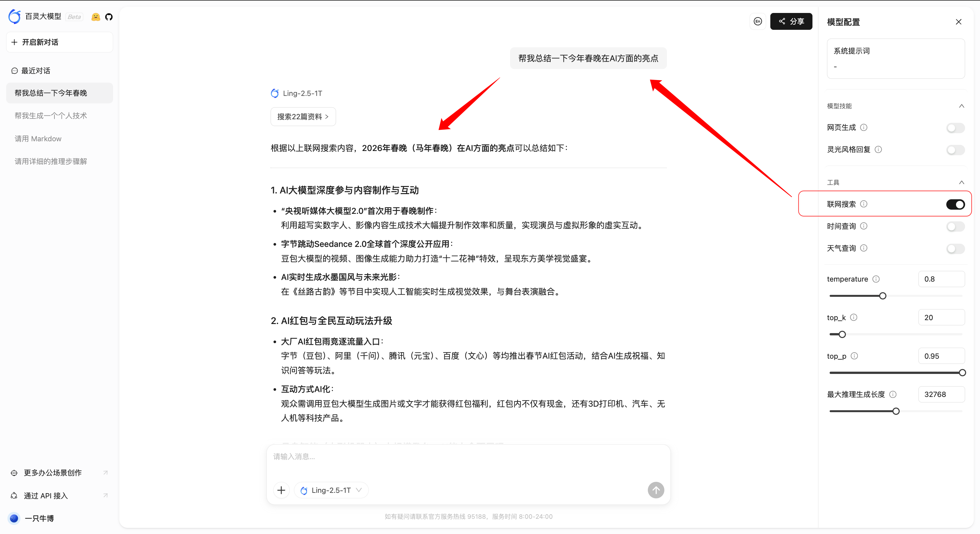Screen dimensions: 980x534
Task: Open the 更多办公场景创作 link icon
Action: (x=105, y=473)
